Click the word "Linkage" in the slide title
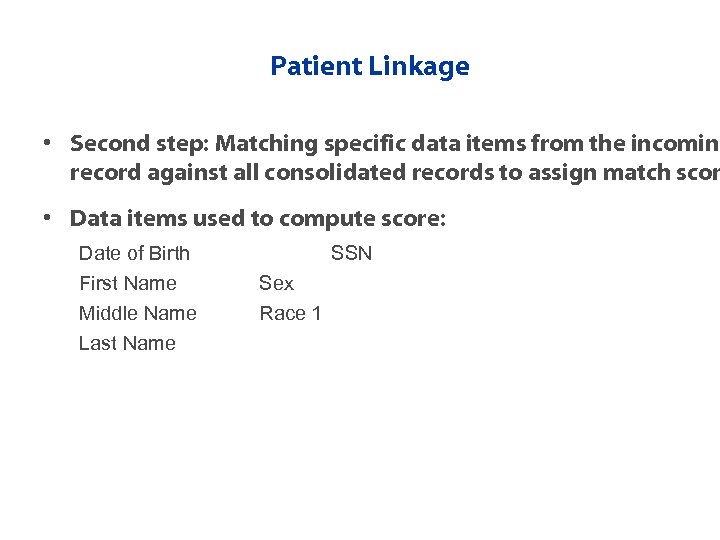 coord(419,67)
